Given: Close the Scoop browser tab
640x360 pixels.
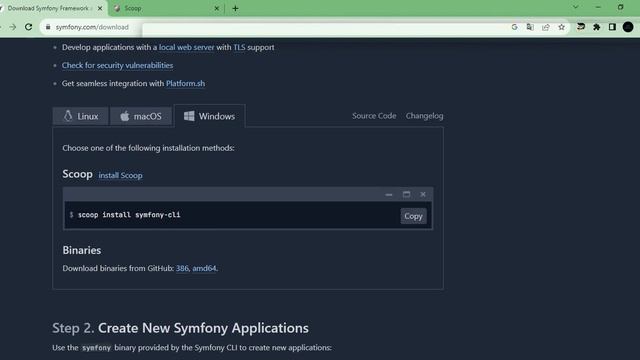Looking at the screenshot, I should pos(217,8).
